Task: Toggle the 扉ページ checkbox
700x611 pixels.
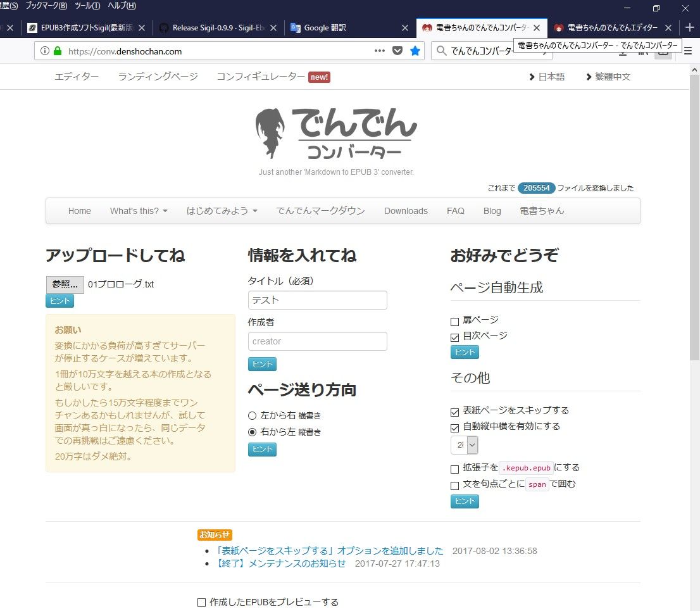Action: (454, 322)
